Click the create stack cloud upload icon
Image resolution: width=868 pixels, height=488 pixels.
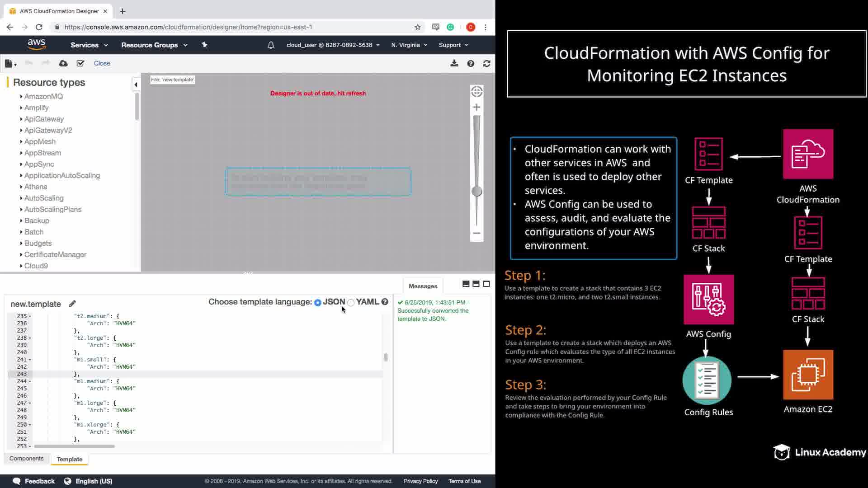(63, 63)
